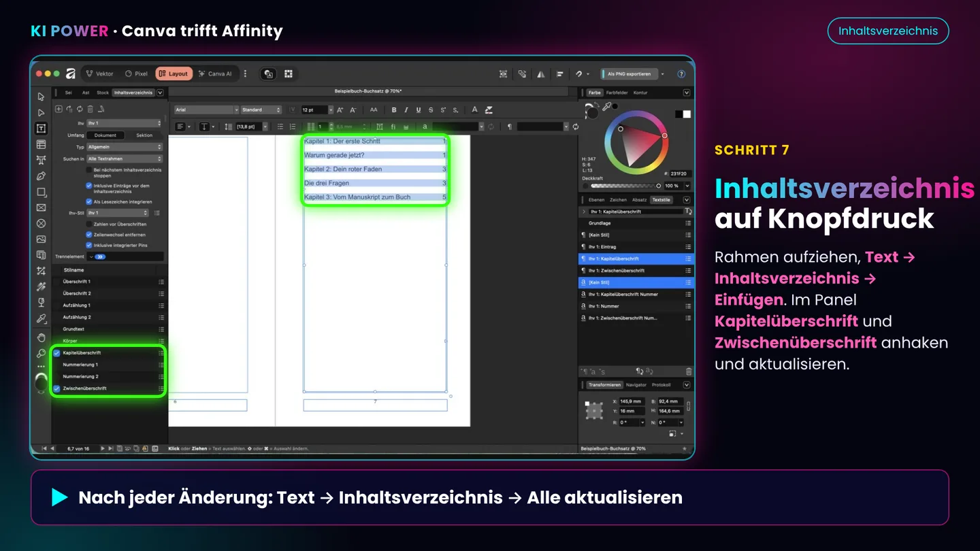Viewport: 980px width, 551px height.
Task: Toggle italic text formatting
Action: [406, 110]
